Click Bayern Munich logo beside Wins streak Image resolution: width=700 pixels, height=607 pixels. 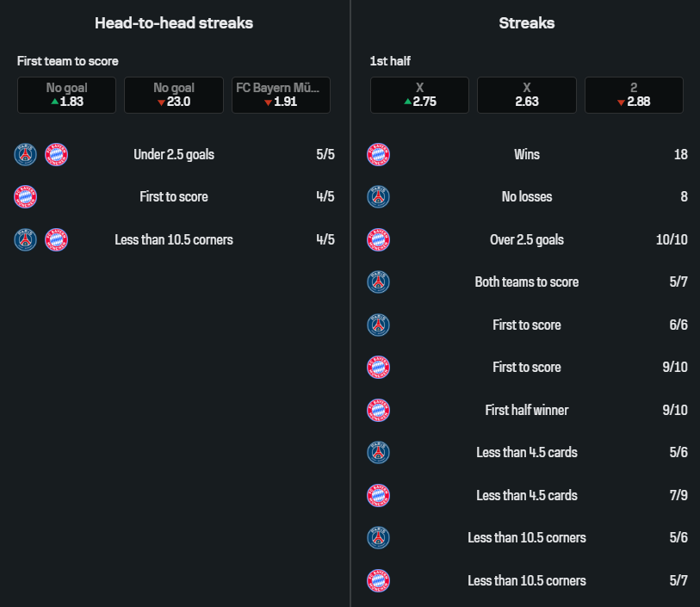pos(378,154)
